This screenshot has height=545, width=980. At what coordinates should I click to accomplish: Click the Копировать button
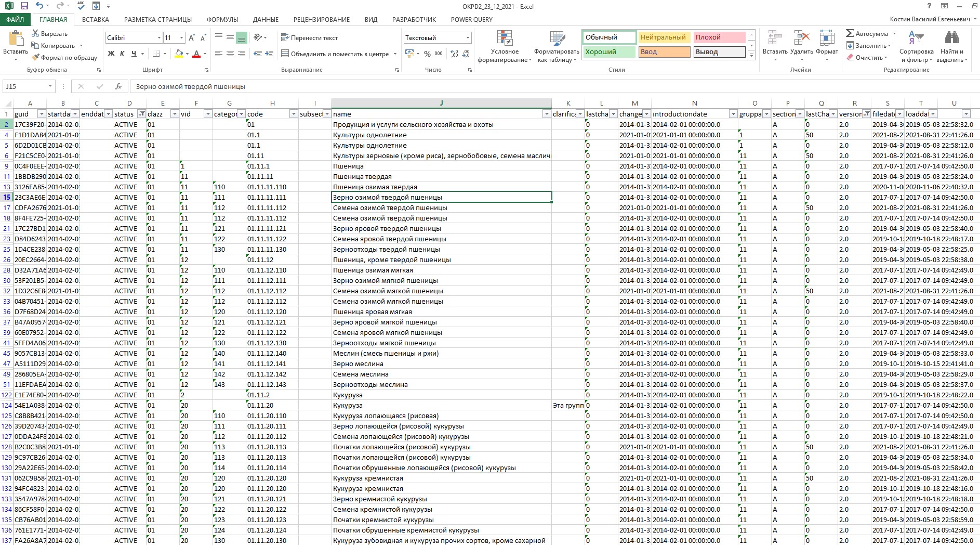point(57,46)
